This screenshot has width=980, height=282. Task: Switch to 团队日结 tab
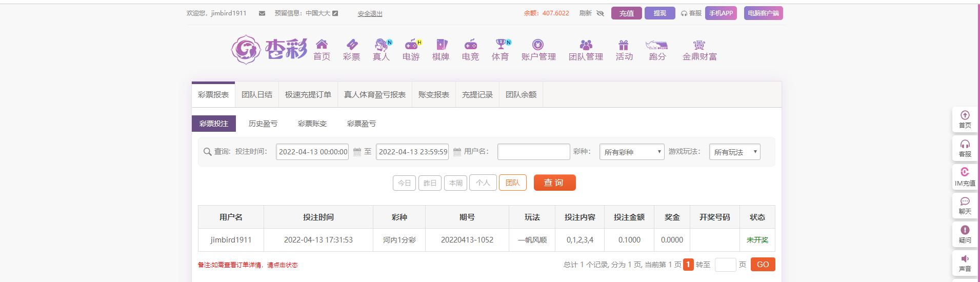[257, 95]
